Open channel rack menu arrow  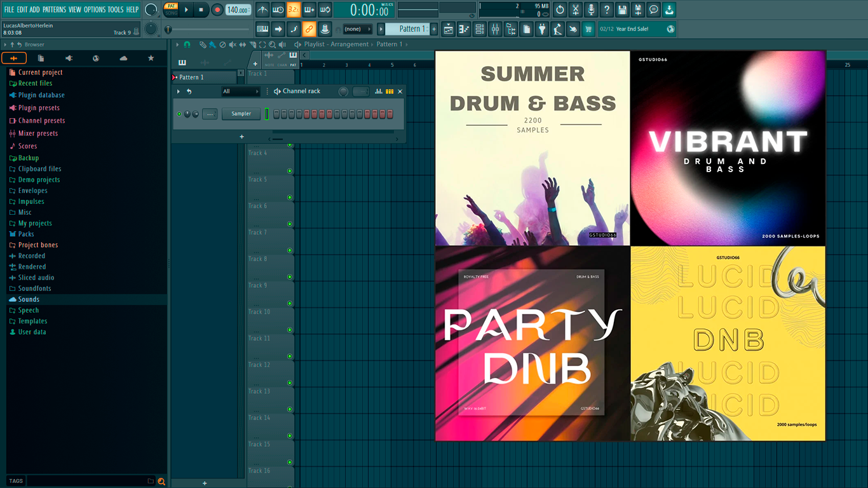tap(179, 91)
